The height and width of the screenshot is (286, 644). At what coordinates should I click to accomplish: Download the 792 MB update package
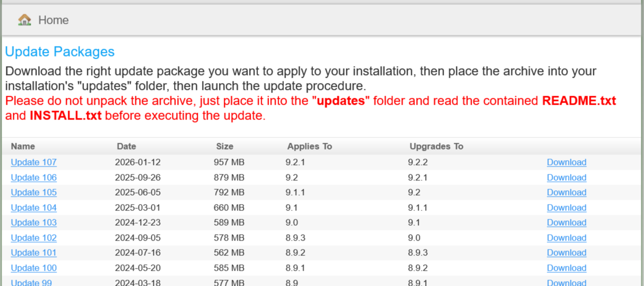coord(566,192)
